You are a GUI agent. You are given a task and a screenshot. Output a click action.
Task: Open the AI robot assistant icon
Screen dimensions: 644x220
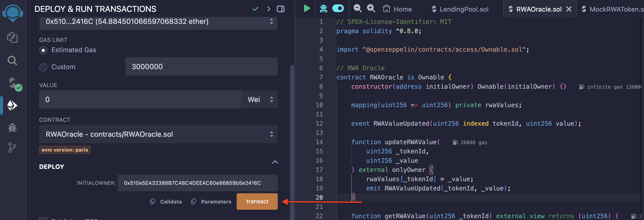pos(324,8)
